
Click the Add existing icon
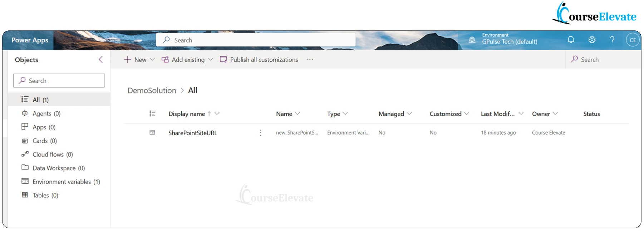165,60
